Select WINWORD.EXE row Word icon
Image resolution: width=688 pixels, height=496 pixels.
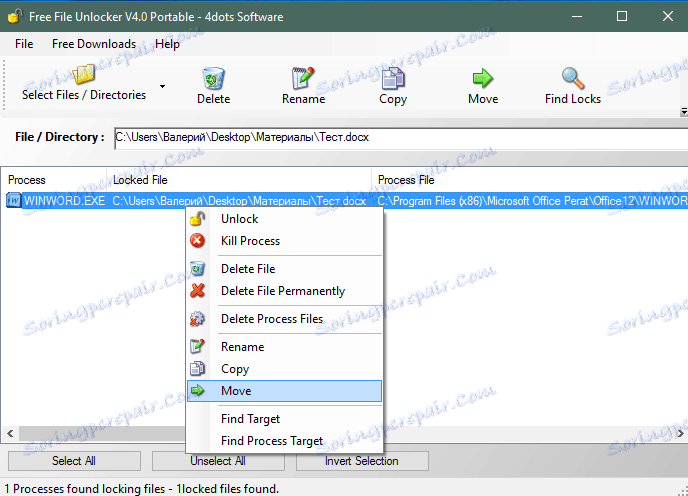(14, 201)
